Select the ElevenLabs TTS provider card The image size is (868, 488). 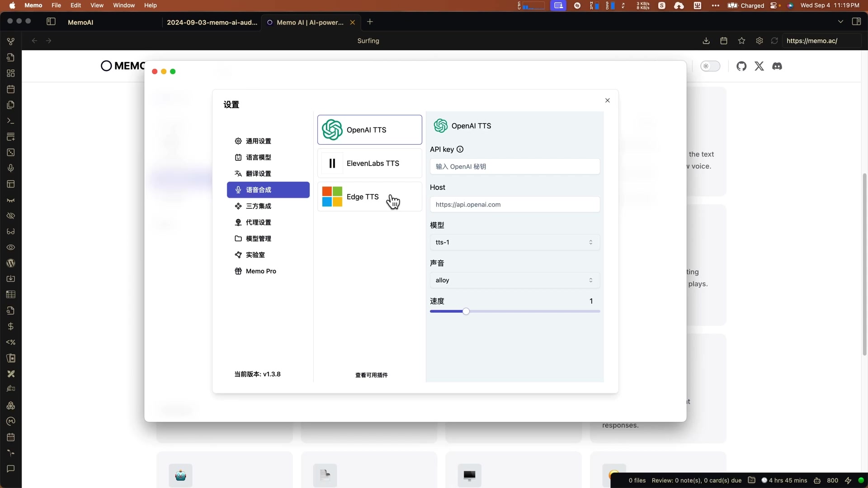pos(370,163)
